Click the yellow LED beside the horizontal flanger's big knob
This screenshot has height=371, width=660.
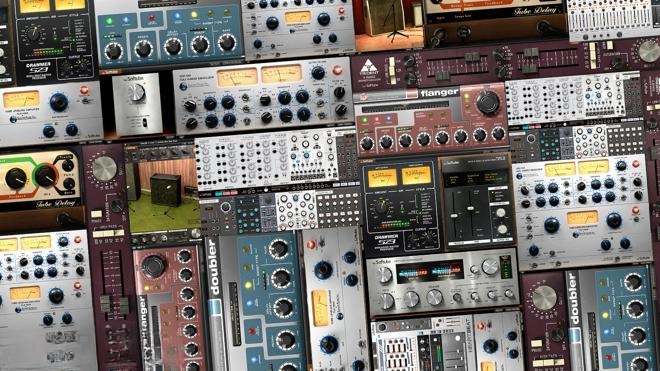466,97
